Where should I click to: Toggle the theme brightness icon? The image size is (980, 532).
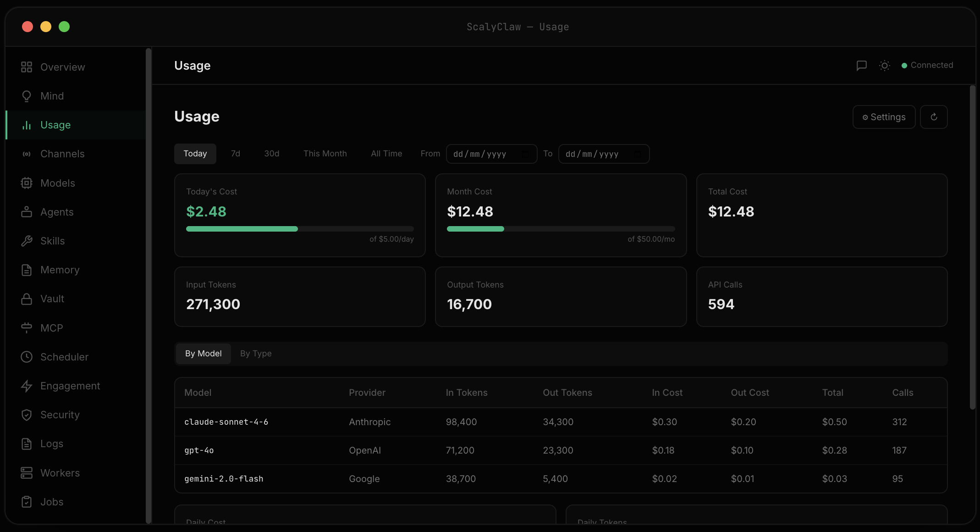[x=885, y=66]
